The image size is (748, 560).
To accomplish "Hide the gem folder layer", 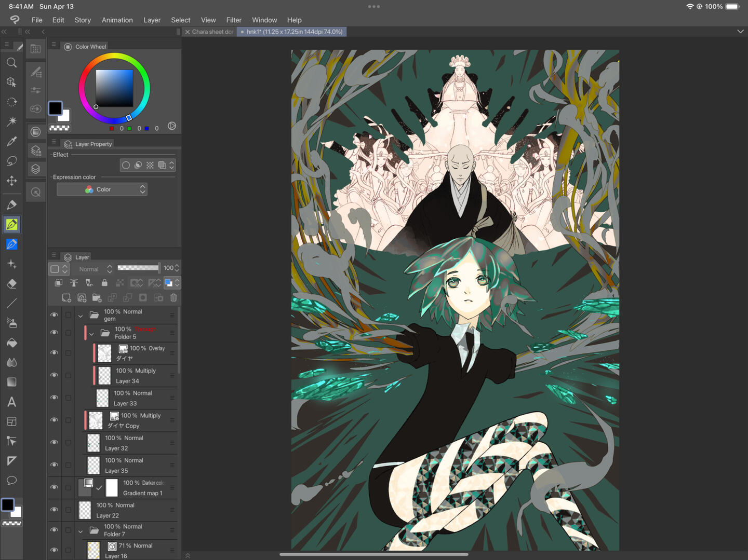I will [x=54, y=315].
